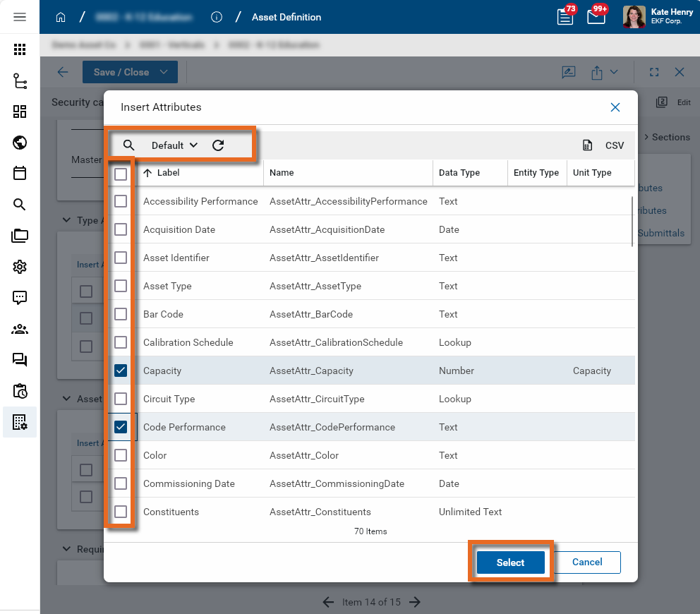Image resolution: width=700 pixels, height=614 pixels.
Task: Open the notifications icon with 73 badge
Action: [565, 17]
